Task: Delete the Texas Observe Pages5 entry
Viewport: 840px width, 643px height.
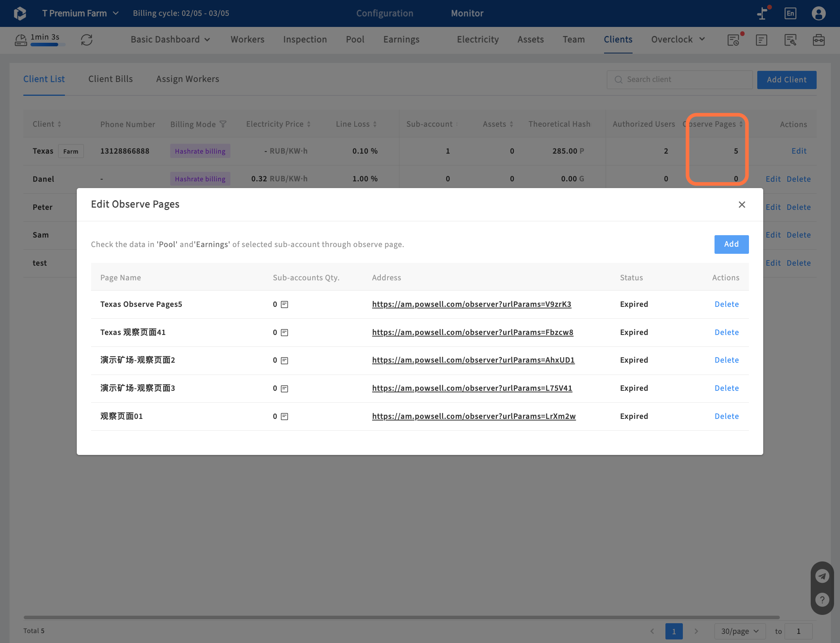Action: [x=727, y=304]
